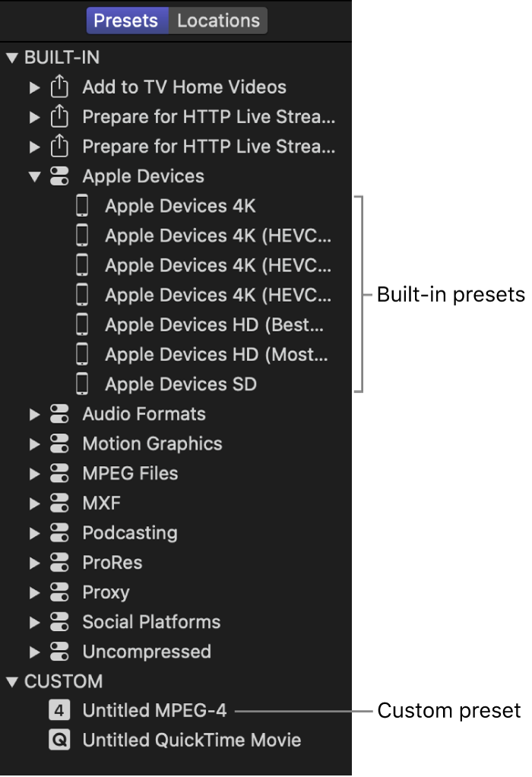Select the Presets tab
Screen dimensions: 532x777
click(x=126, y=21)
